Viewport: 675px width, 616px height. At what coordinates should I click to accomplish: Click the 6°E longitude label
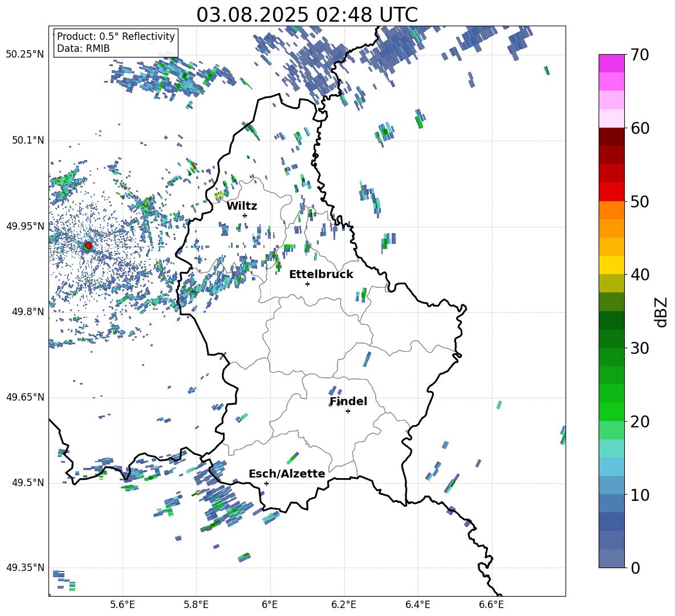pyautogui.click(x=270, y=605)
